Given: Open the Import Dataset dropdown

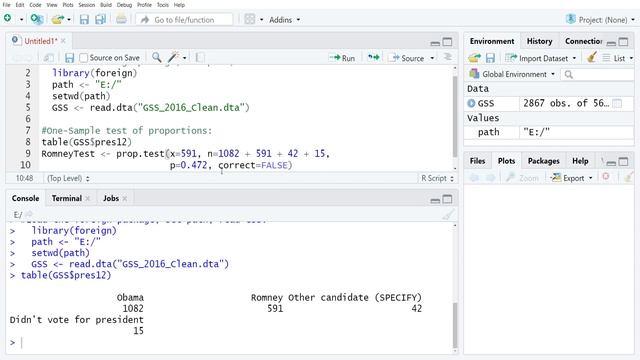Looking at the screenshot, I should tap(541, 58).
